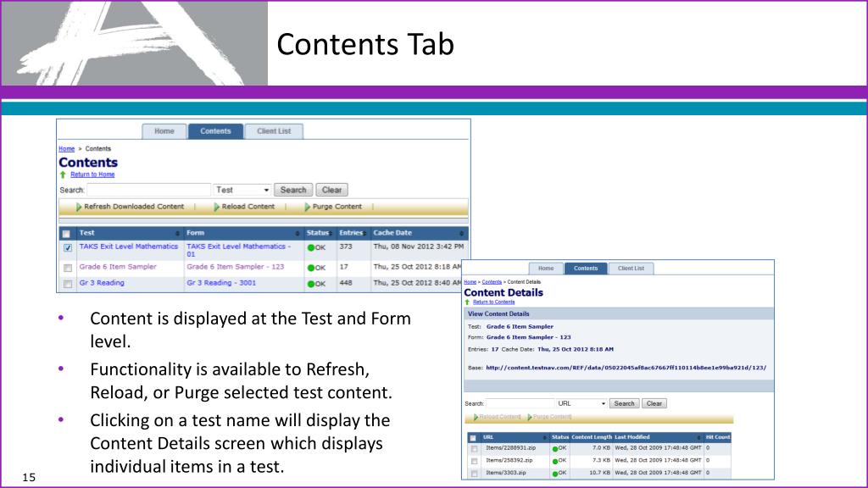The width and height of the screenshot is (868, 488).
Task: Click the Reload Content arrow icon in Contents
Action: 216,207
